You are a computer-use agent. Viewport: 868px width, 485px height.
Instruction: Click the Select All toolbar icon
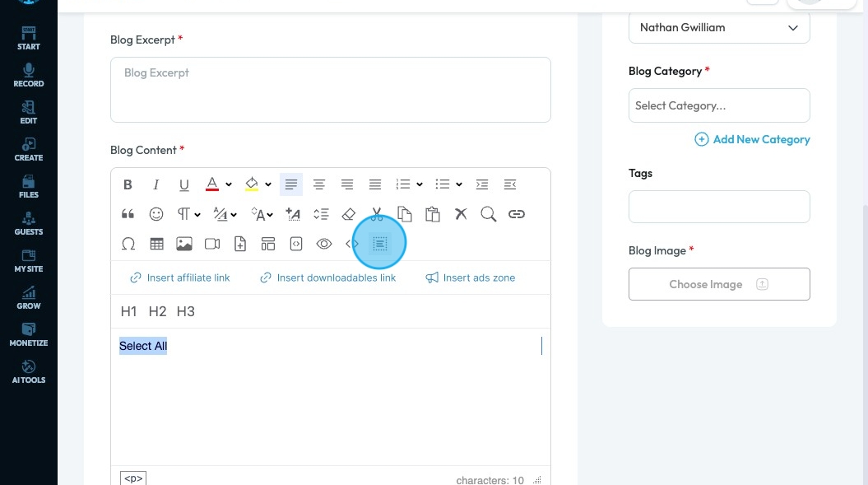380,244
